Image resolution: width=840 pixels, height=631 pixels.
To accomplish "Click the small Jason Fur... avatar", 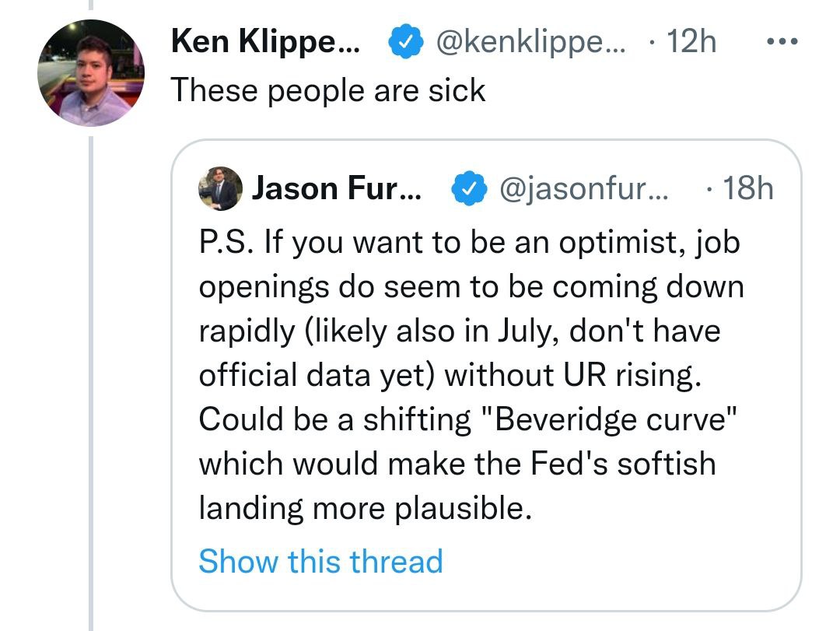I will [221, 188].
